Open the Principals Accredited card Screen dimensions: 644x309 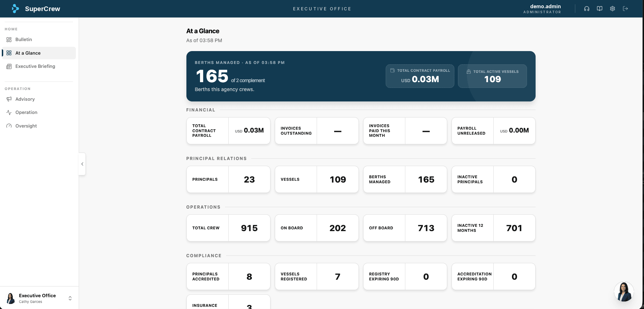tap(228, 276)
